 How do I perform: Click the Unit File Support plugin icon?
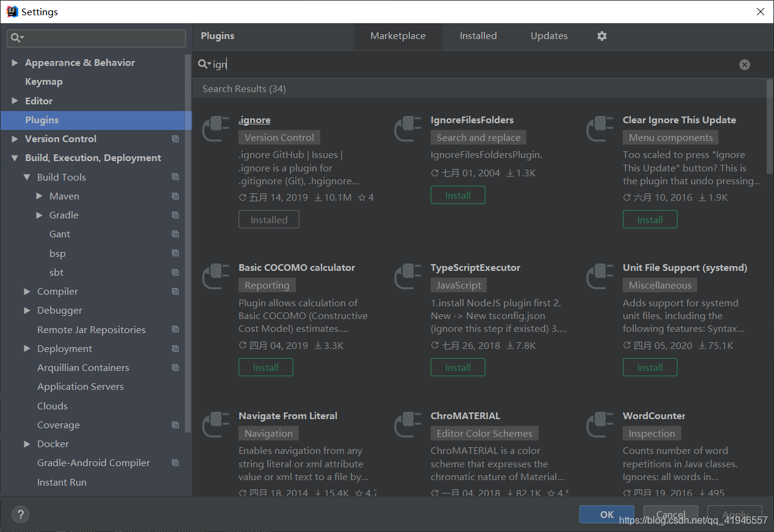[599, 276]
